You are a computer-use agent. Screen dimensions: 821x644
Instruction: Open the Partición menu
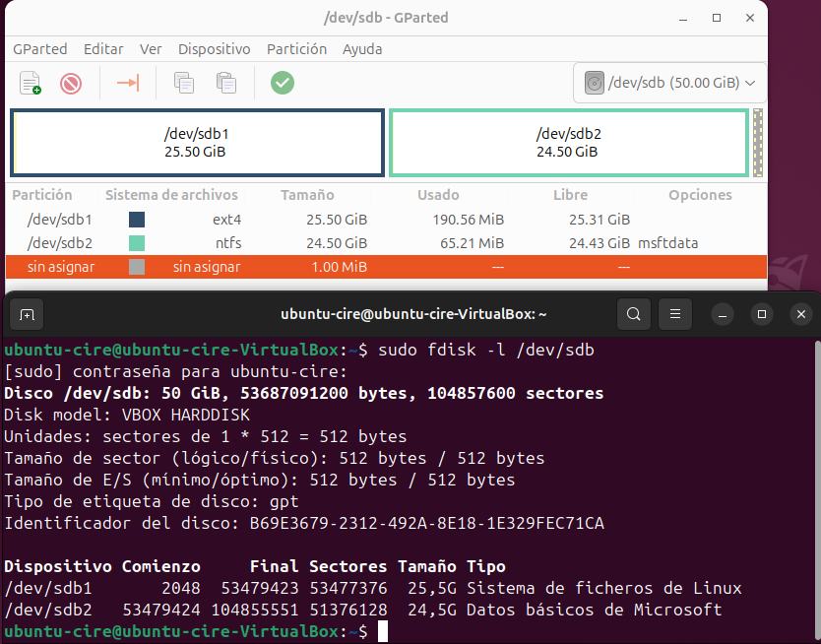pos(296,49)
